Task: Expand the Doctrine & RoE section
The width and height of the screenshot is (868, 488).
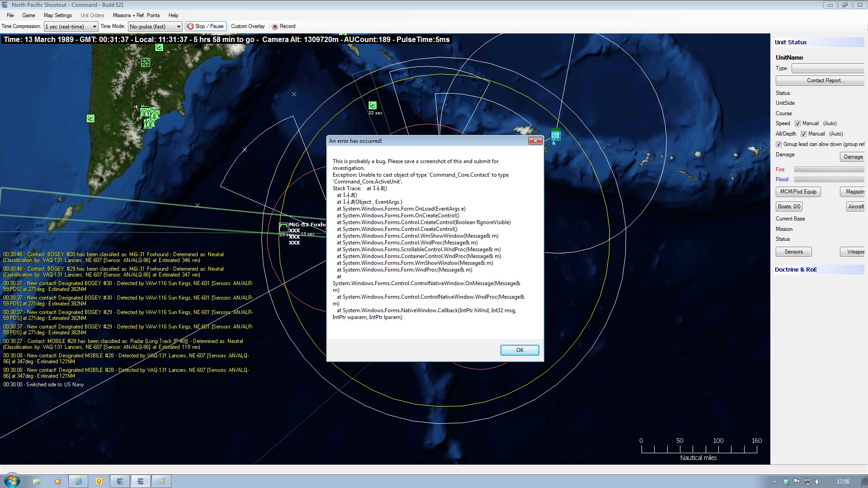Action: 796,269
